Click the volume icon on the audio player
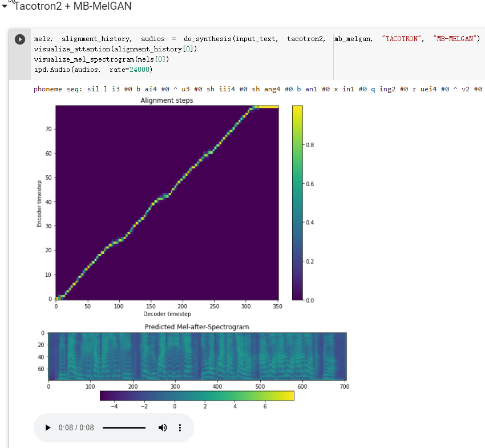 pos(162,427)
